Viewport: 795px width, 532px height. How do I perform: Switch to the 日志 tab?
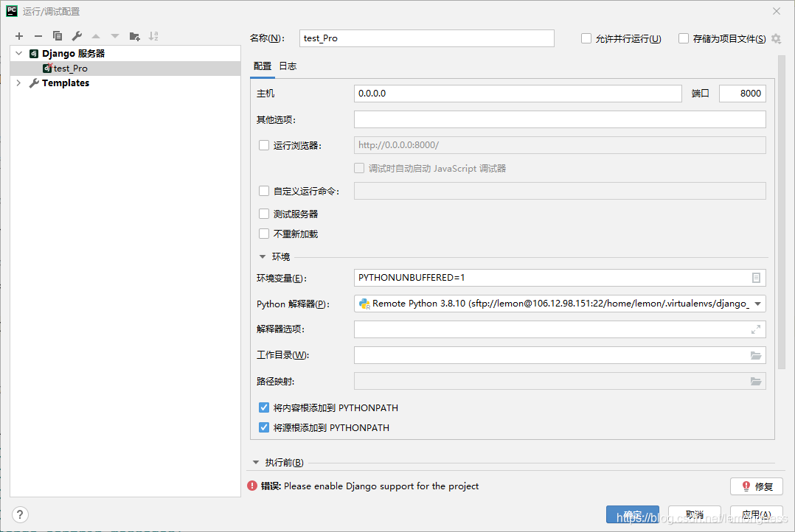tap(288, 66)
